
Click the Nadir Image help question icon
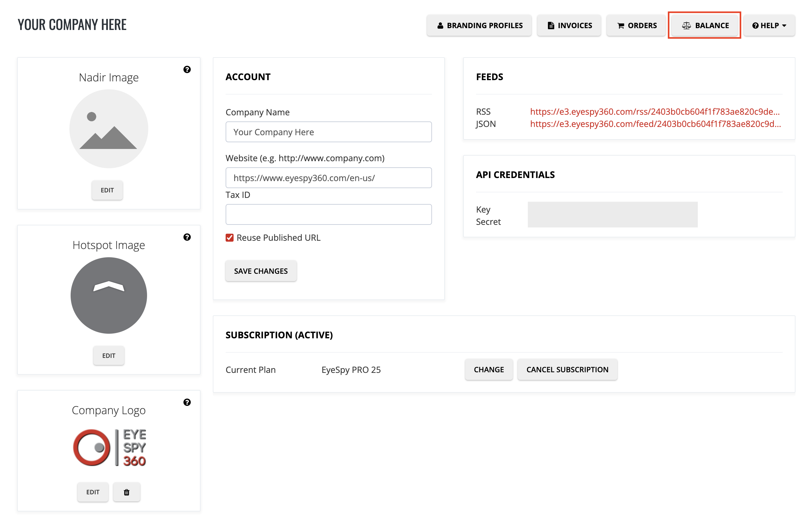click(x=187, y=69)
